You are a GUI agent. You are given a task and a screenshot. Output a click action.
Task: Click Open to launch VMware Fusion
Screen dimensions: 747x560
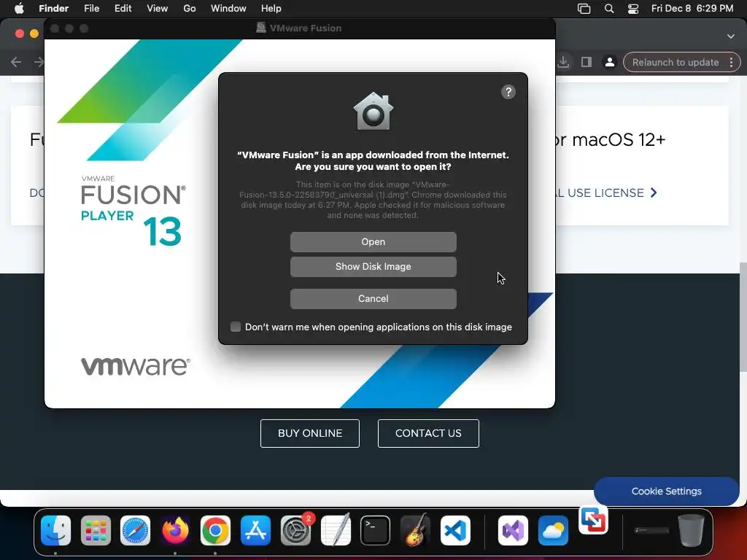pos(373,242)
